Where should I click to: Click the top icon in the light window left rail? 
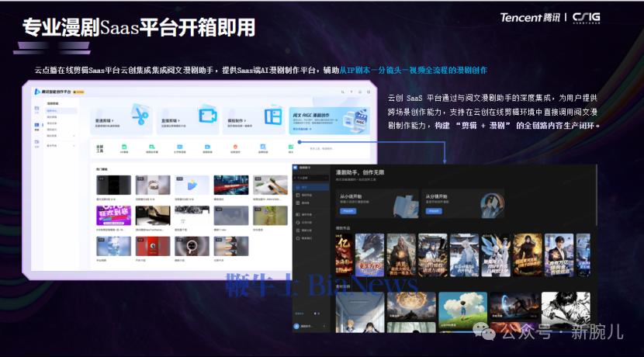(36, 109)
